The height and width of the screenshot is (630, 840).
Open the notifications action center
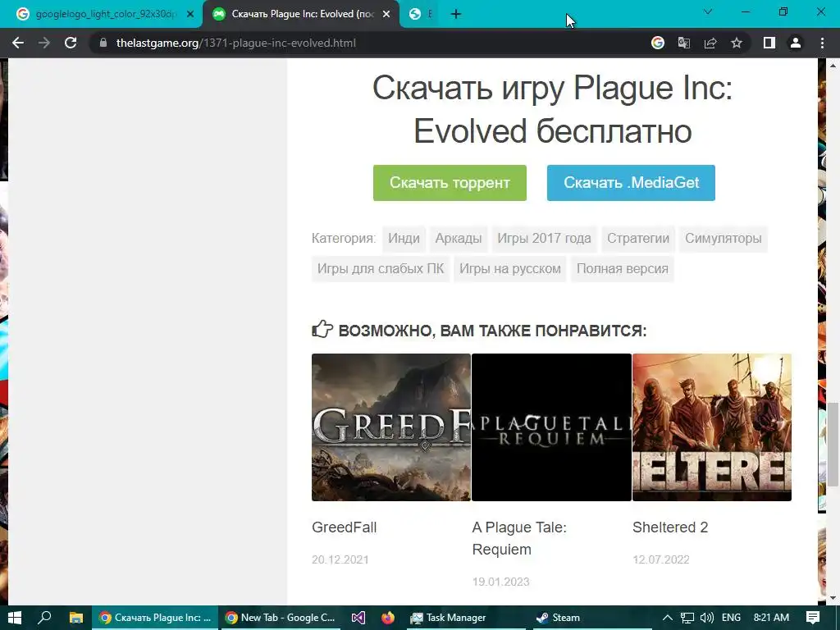pos(813,618)
